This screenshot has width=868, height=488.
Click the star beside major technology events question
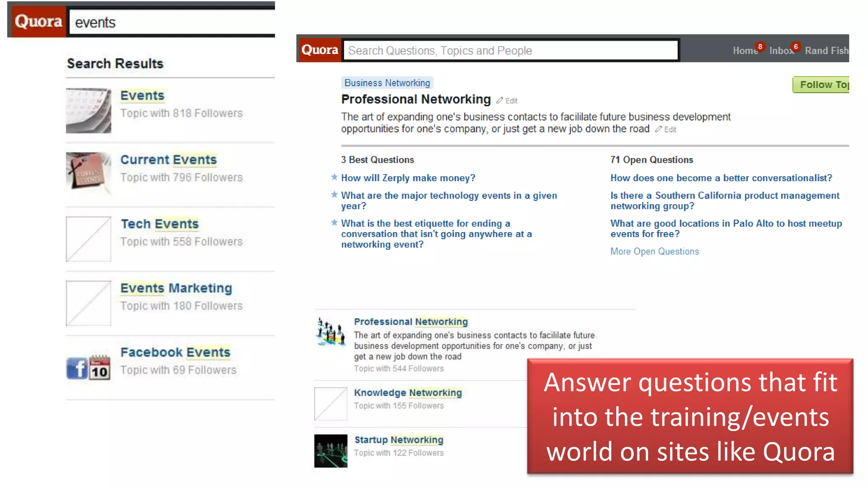pos(334,194)
